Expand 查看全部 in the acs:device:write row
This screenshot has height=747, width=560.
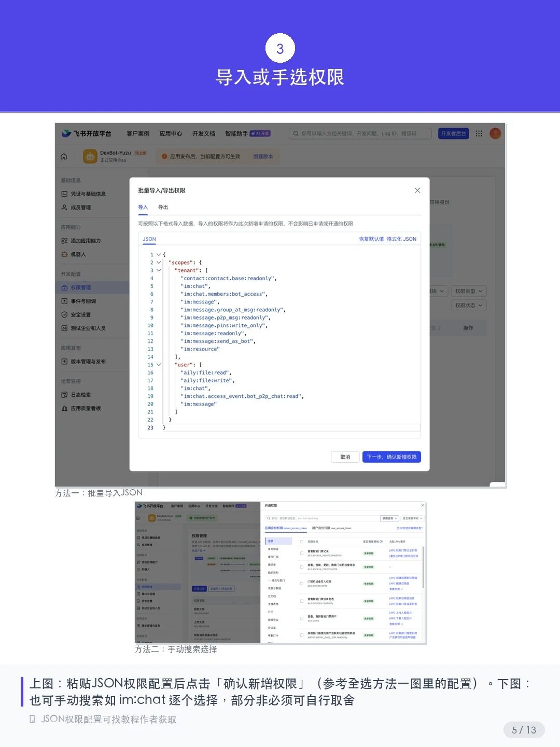tap(396, 589)
